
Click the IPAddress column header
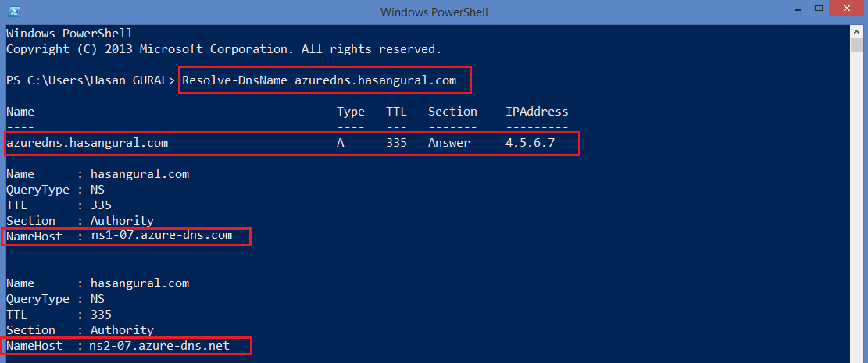pos(537,112)
